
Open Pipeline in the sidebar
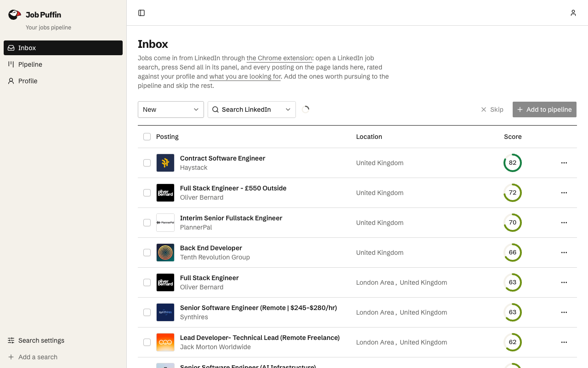(63, 64)
